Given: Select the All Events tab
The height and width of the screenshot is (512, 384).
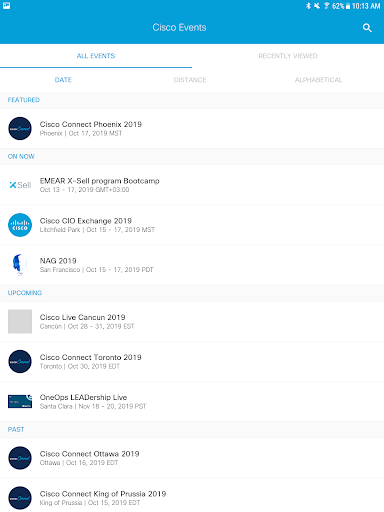Looking at the screenshot, I should click(x=96, y=56).
